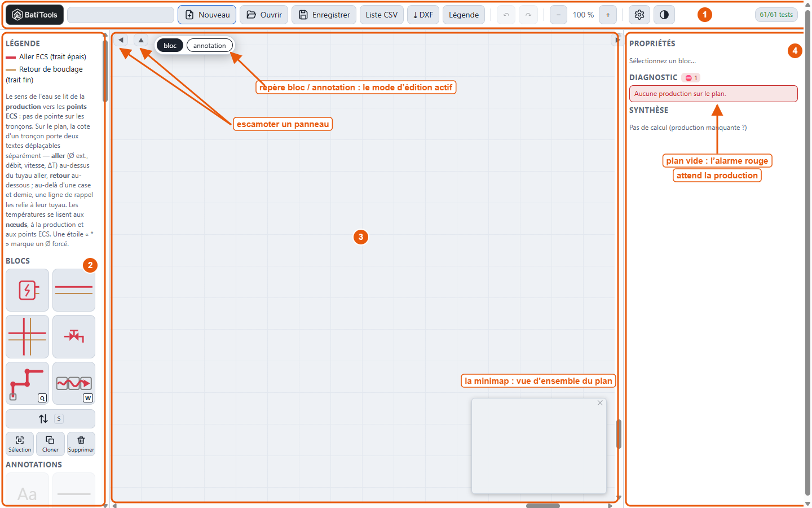The height and width of the screenshot is (508, 812).
Task: Undo the last action
Action: tap(506, 15)
